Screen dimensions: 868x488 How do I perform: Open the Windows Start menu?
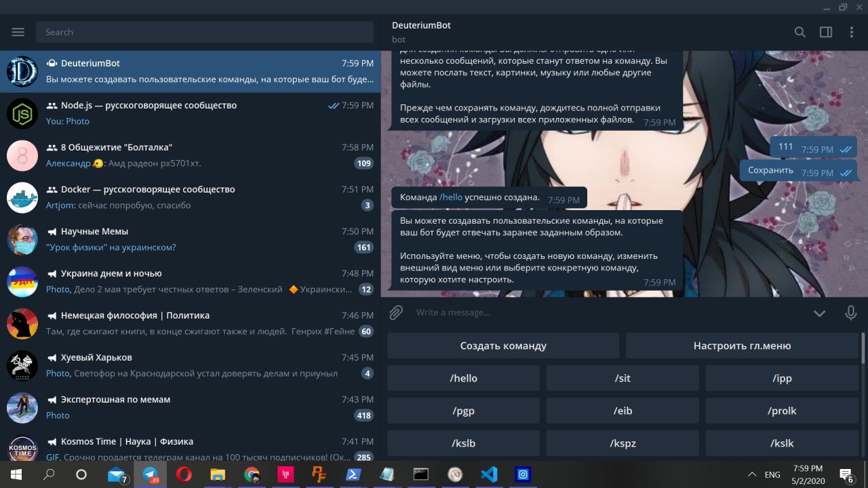point(16,474)
